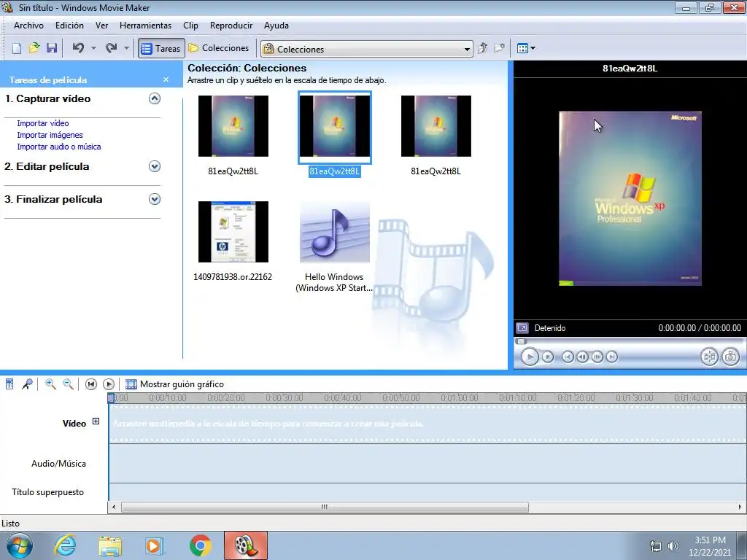The width and height of the screenshot is (747, 560).
Task: Open the Windows Start menu
Action: point(20,545)
